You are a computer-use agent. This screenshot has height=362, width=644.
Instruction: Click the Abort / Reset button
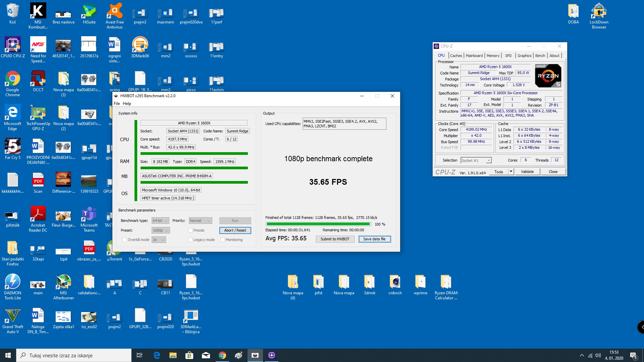[235, 230]
